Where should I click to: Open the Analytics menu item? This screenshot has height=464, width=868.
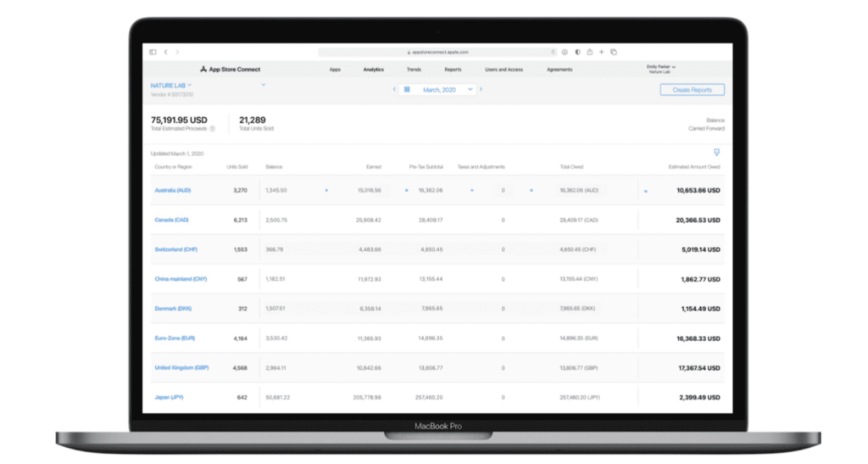(x=373, y=70)
